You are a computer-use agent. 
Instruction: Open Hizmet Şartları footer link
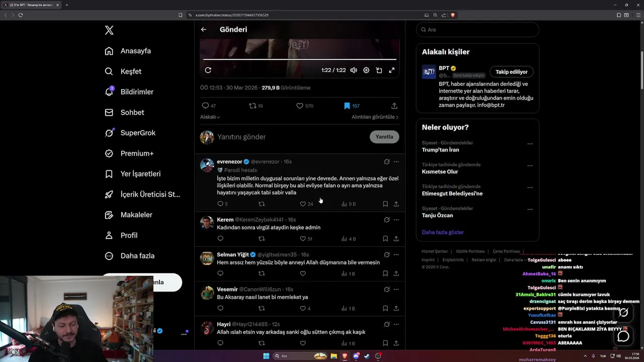point(435,251)
